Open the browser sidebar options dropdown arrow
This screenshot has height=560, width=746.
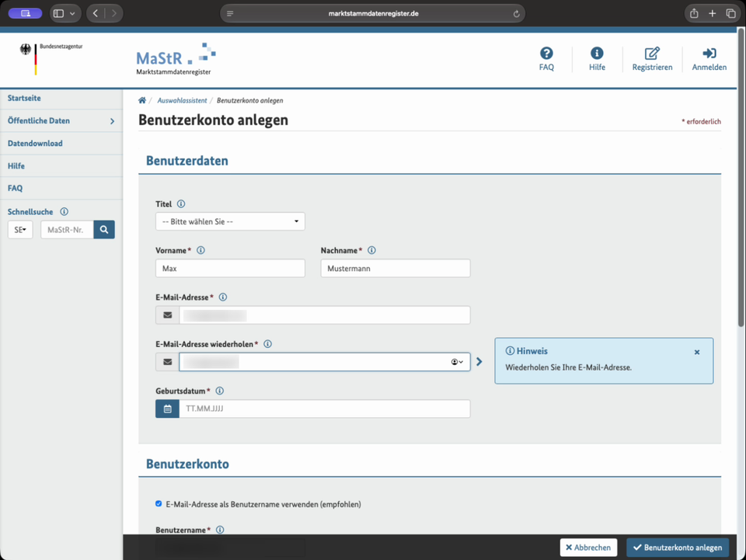tap(72, 14)
